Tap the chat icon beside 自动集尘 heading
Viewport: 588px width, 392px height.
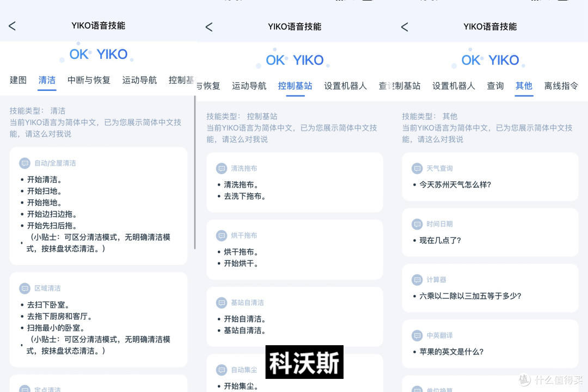click(x=222, y=370)
